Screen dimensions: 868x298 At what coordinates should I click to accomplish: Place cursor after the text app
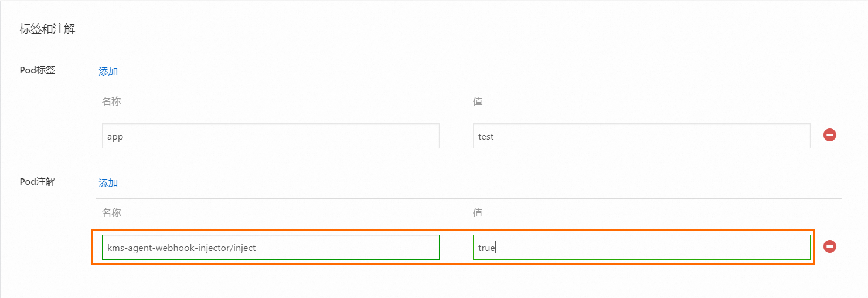(124, 137)
